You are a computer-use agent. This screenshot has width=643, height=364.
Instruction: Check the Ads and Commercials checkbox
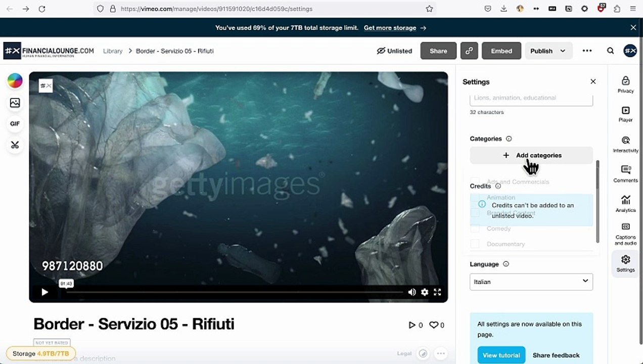(475, 181)
